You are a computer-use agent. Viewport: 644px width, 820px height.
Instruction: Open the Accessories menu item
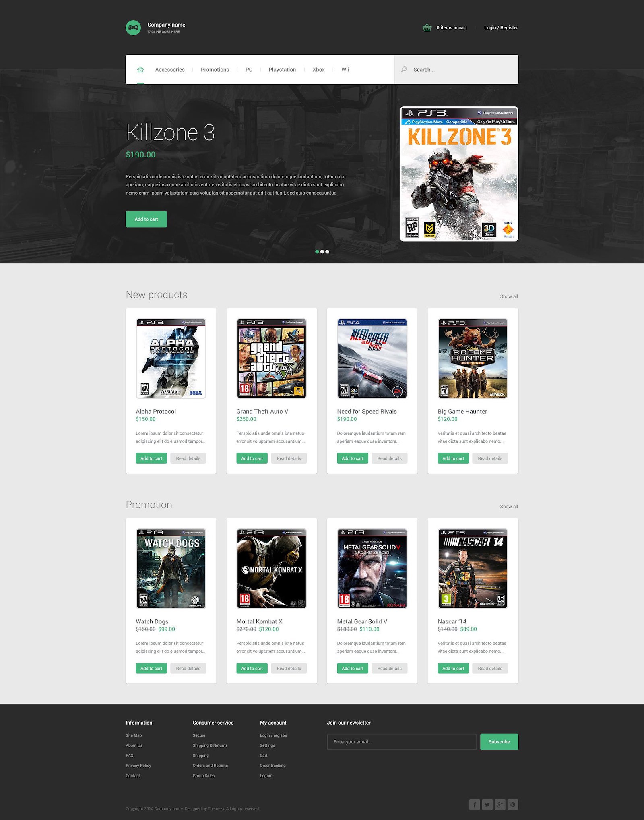point(170,70)
